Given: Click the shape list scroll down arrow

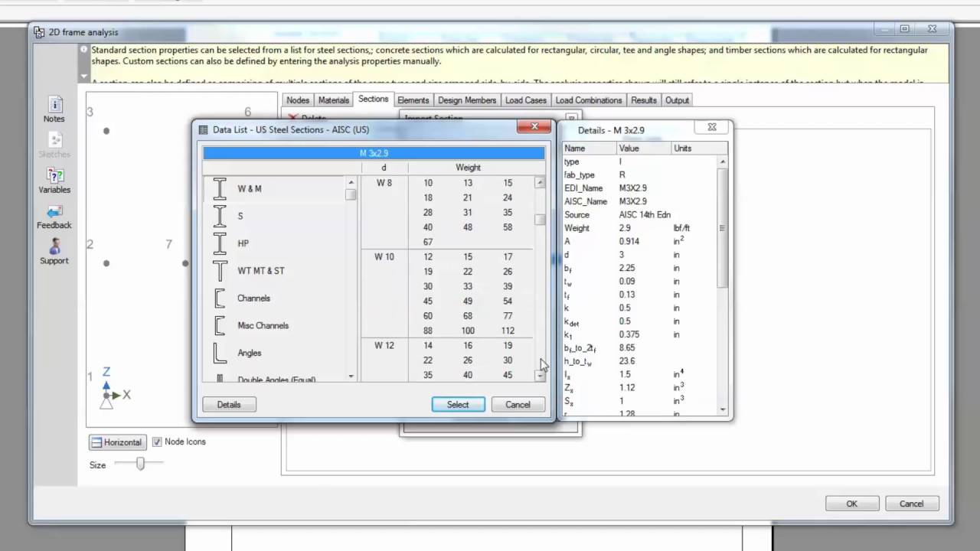Looking at the screenshot, I should pyautogui.click(x=351, y=376).
